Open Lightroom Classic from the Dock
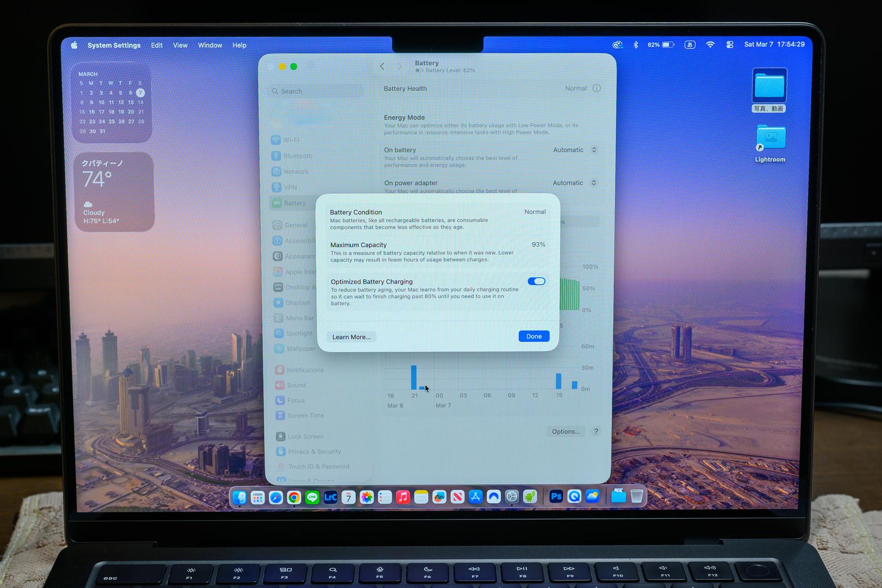Screen dimensions: 882x588 330,497
